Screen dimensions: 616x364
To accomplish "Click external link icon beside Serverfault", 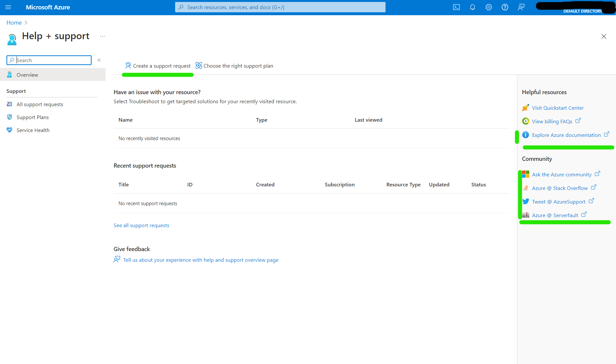I will (x=584, y=215).
